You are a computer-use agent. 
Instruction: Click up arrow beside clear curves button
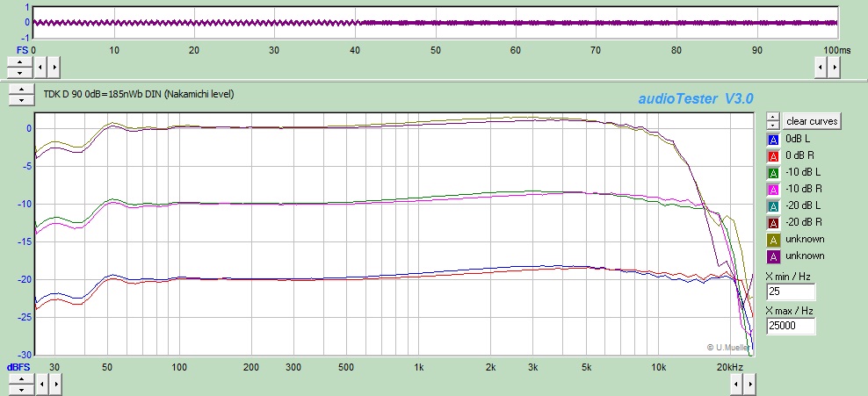[x=772, y=117]
